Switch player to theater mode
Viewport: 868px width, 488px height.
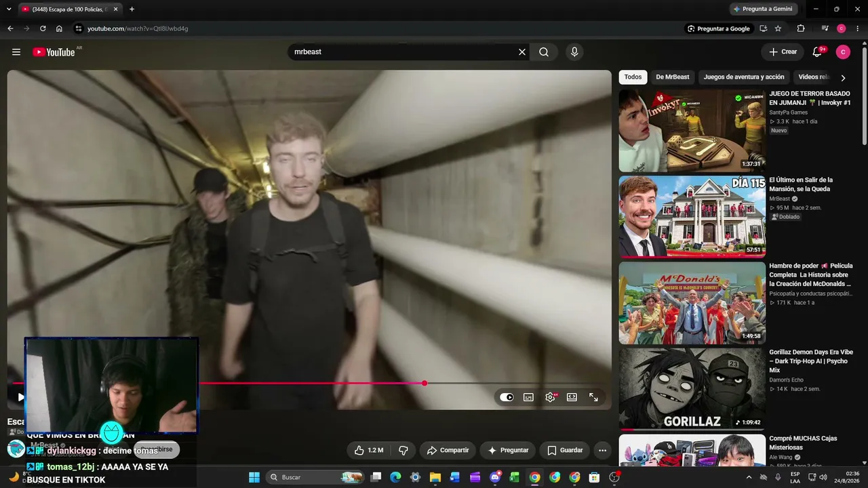coord(572,397)
